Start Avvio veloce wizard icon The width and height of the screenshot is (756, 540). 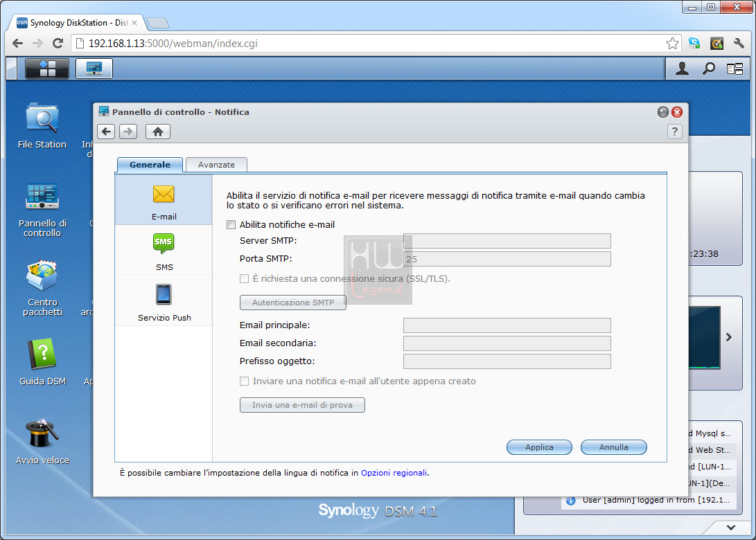pyautogui.click(x=42, y=441)
